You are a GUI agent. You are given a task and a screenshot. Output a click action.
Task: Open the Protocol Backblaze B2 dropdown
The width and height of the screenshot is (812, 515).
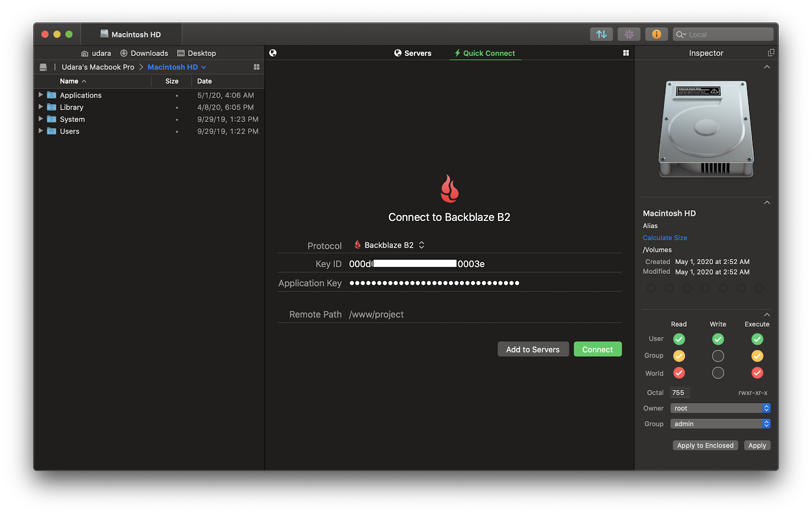[x=389, y=245]
